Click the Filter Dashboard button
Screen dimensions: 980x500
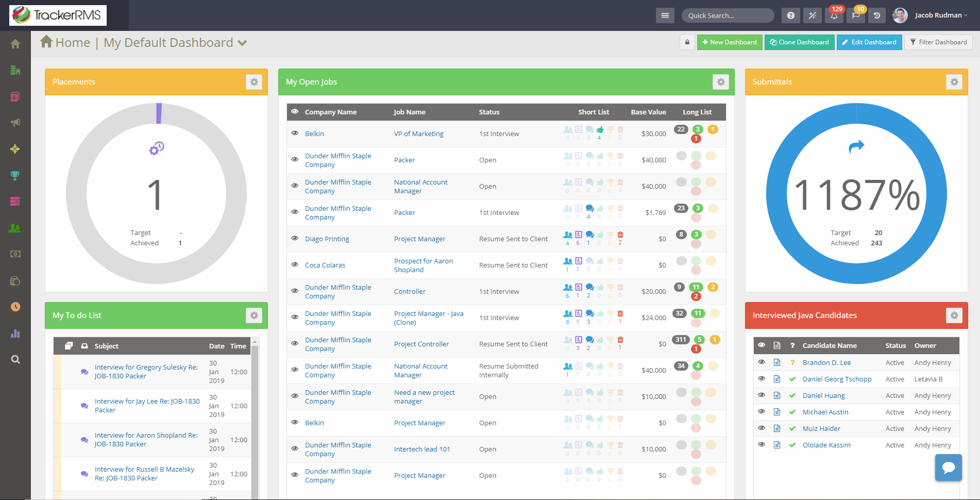pyautogui.click(x=938, y=42)
